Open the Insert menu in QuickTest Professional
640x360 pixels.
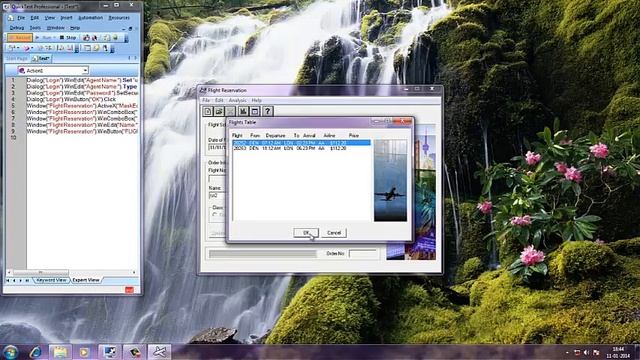(x=66, y=18)
